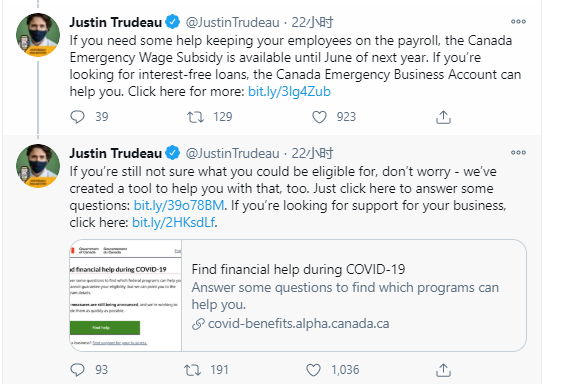Viewport: 568px width, 384px height.
Task: Open the COVID-19 financial help preview thumbnail
Action: [x=126, y=295]
